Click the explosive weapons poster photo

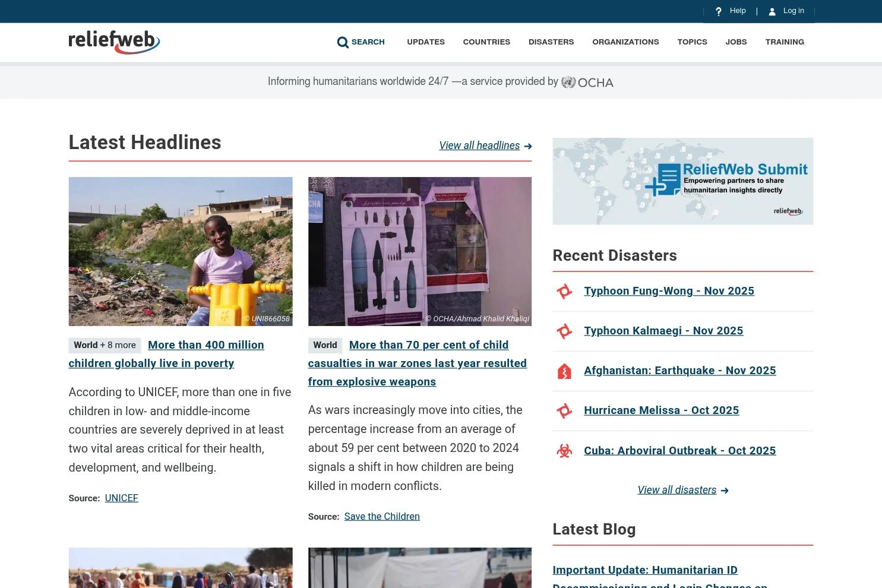click(420, 251)
